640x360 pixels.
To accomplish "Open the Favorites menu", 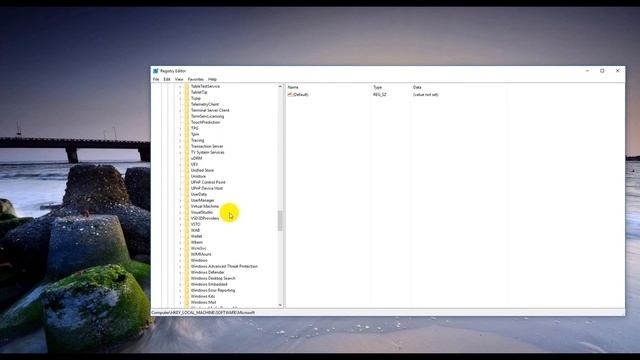I will 196,79.
